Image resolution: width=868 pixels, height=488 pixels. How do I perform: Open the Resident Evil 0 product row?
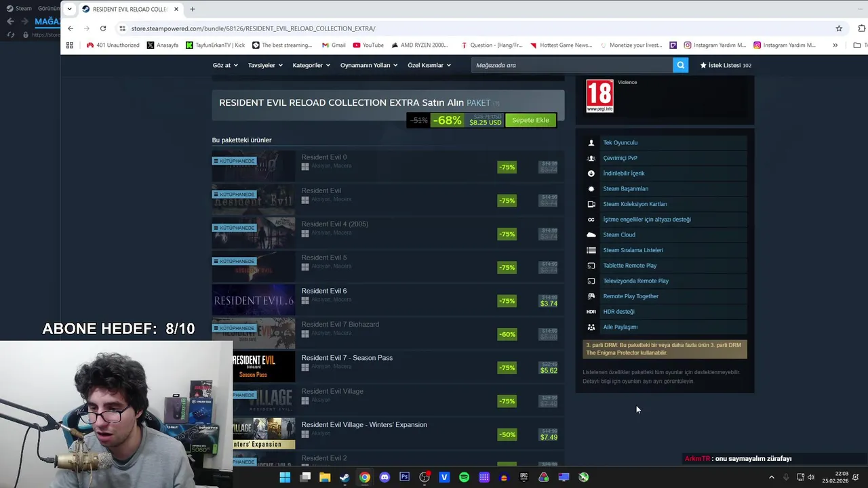tap(388, 166)
